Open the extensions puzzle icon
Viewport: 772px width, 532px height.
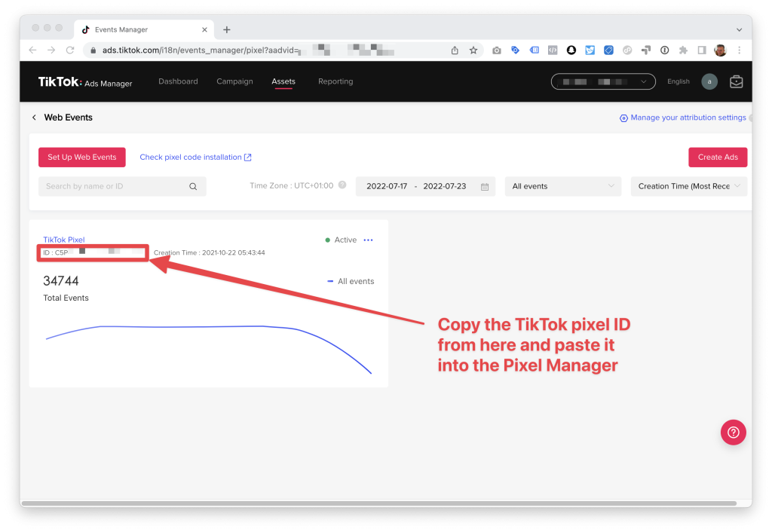(683, 50)
